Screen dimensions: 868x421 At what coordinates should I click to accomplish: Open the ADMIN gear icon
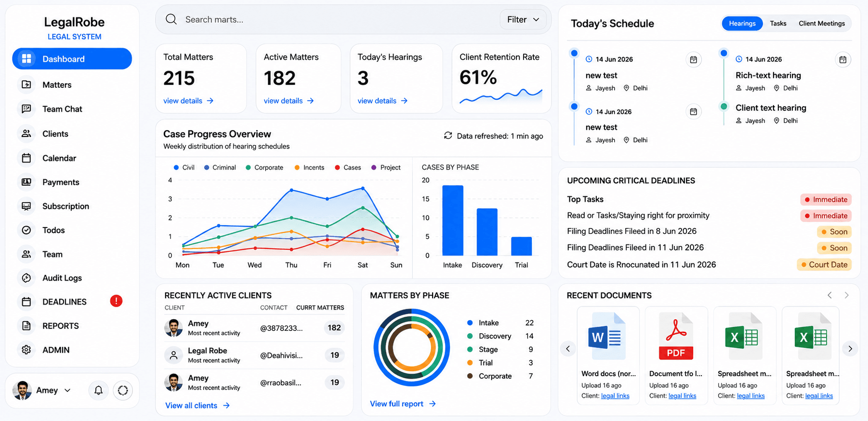[x=26, y=350]
